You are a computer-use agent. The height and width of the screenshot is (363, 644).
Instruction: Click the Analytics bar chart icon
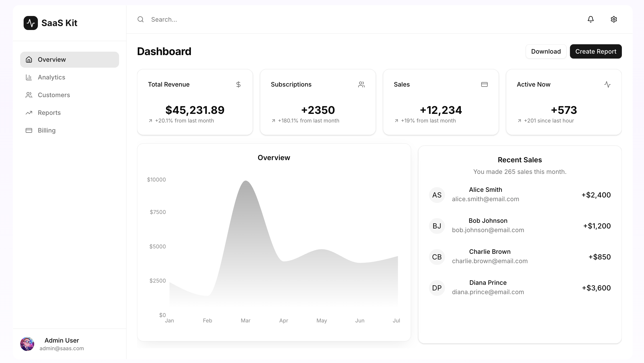click(29, 77)
